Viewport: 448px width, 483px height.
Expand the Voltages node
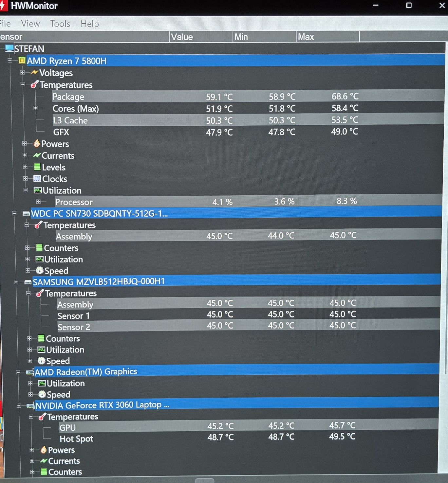pos(22,72)
